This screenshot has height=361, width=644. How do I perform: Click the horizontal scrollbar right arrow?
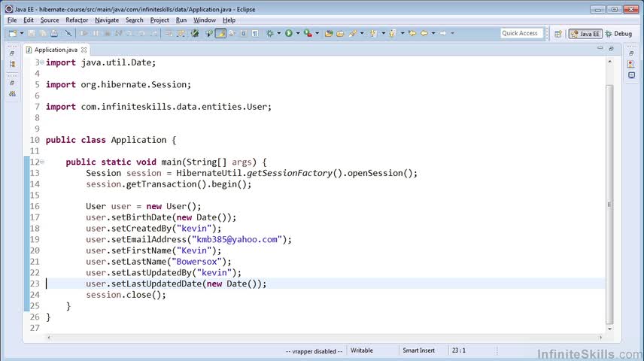click(600, 338)
